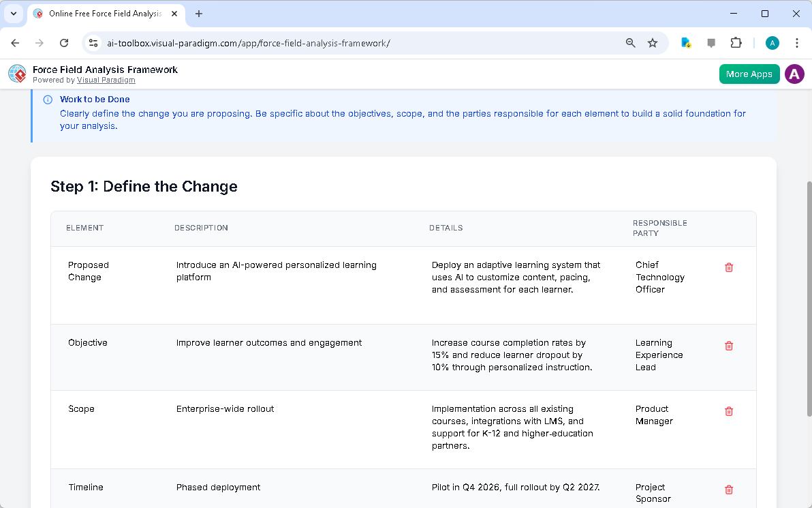Screen dimensions: 812x508
Task: Open the Chrome three-dot menu
Action: pos(796,43)
